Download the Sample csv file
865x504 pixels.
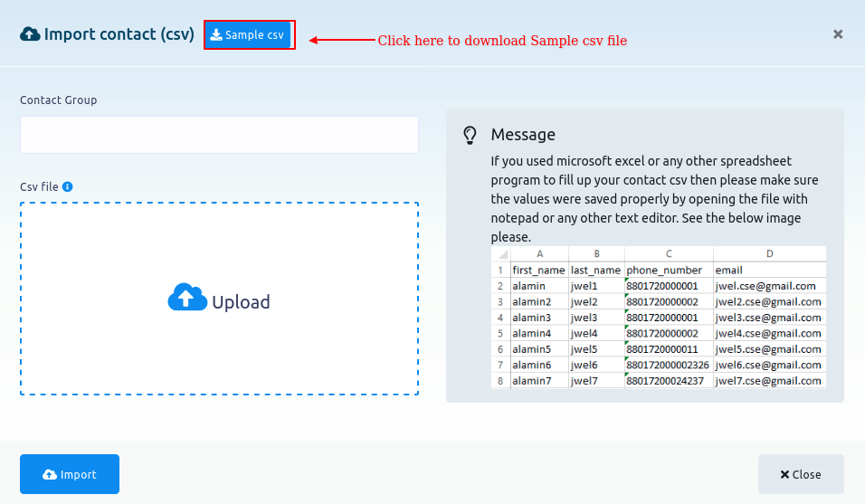249,34
